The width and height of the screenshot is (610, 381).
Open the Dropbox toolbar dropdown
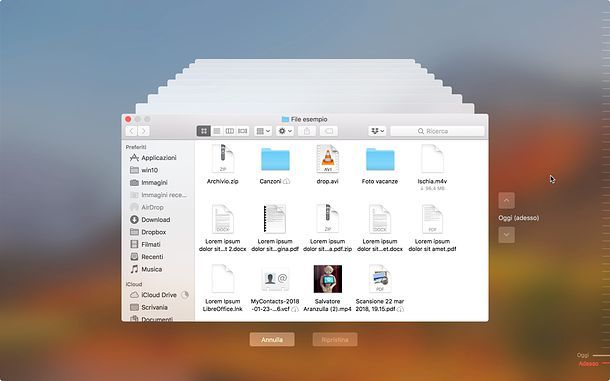[x=377, y=131]
